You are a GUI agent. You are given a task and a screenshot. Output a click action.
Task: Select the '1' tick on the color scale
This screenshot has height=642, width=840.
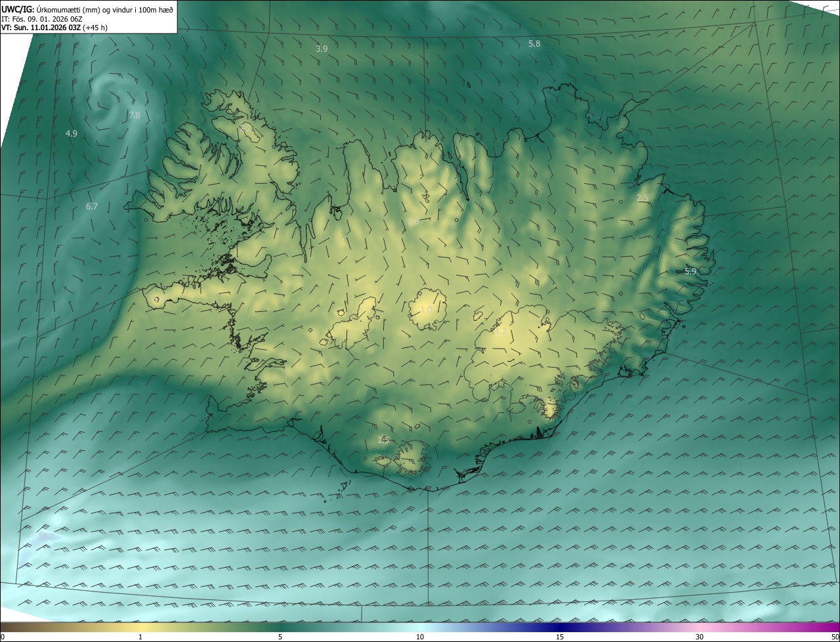coord(140,637)
